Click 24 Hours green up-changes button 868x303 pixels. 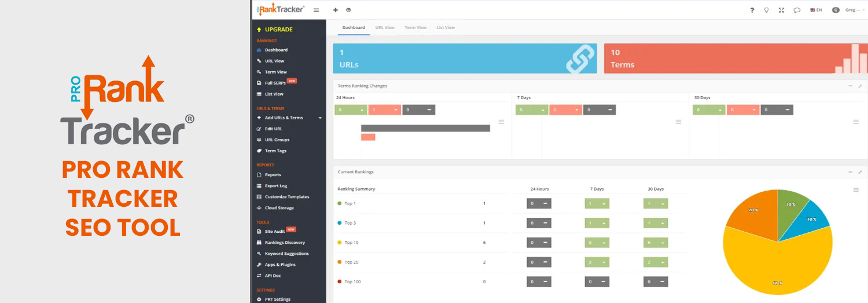click(x=351, y=109)
